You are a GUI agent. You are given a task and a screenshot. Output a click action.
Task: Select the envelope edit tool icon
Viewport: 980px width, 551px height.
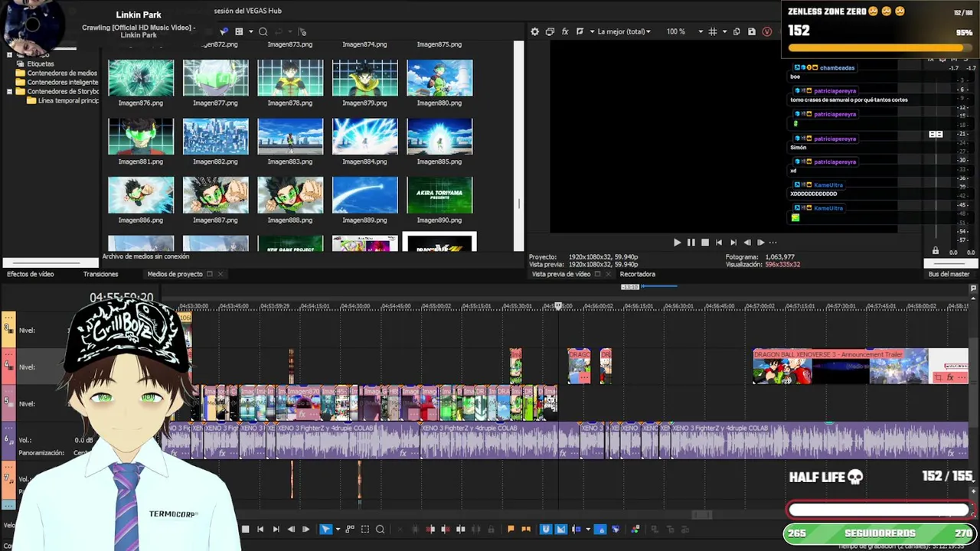pyautogui.click(x=349, y=529)
